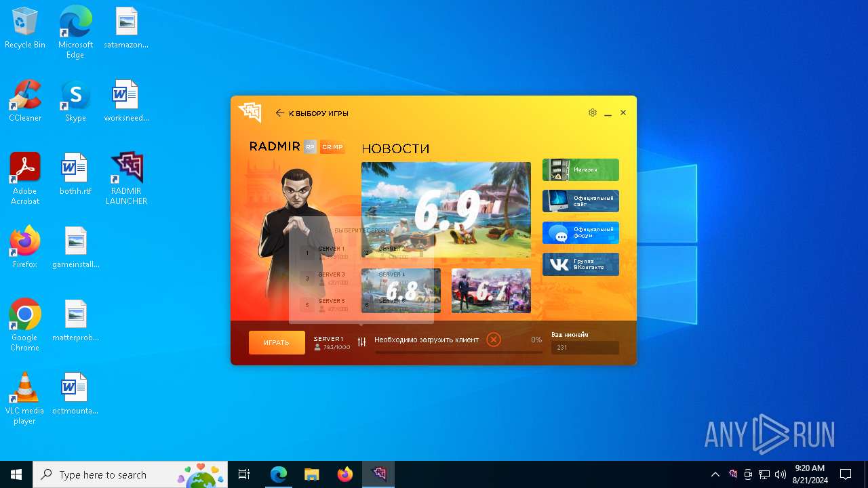868x488 pixels.
Task: Expand the hidden system tray icons
Action: pos(715,474)
